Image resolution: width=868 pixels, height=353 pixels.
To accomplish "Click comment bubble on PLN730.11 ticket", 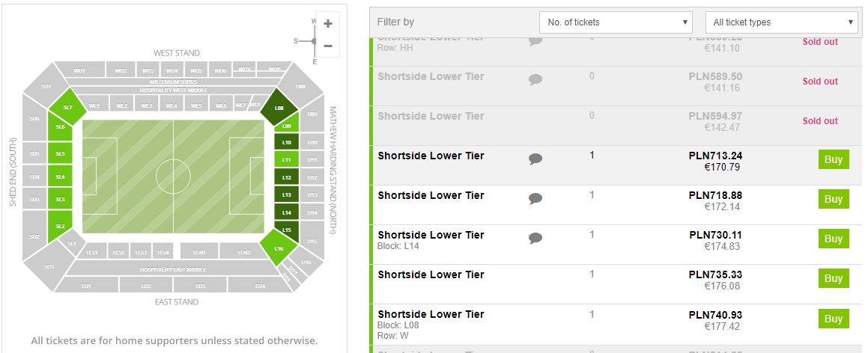I will tap(535, 238).
